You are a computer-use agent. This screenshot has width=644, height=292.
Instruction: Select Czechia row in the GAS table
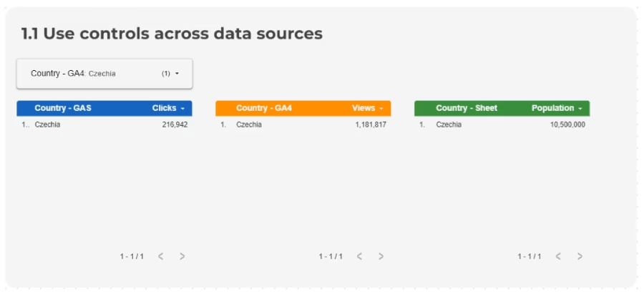coord(48,125)
